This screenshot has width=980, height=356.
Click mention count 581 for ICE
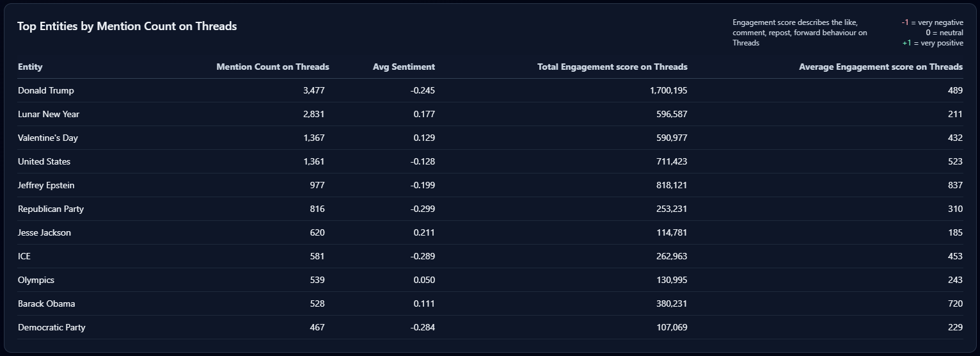[317, 256]
